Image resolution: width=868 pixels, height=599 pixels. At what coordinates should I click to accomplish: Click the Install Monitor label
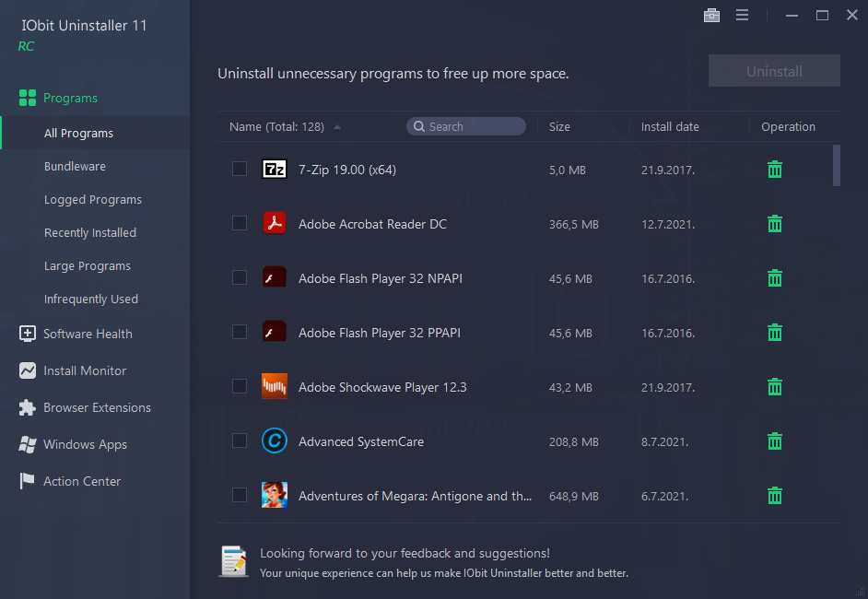pyautogui.click(x=85, y=370)
